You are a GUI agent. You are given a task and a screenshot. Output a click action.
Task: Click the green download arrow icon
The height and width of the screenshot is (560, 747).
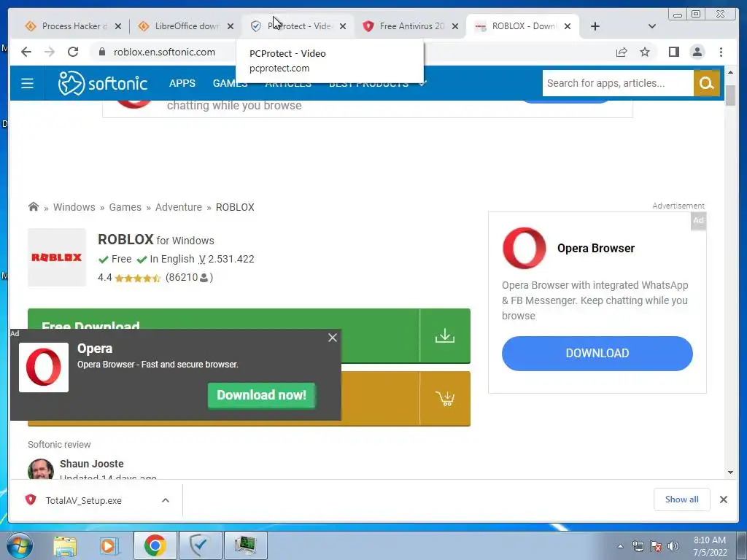[445, 335]
